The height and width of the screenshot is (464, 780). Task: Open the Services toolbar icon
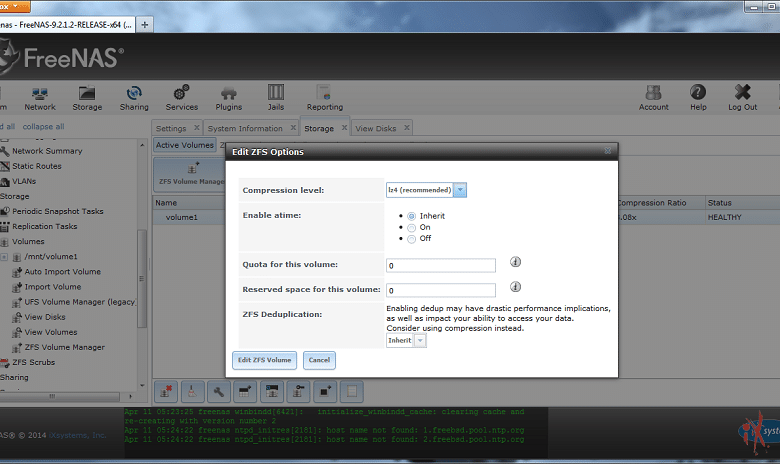182,97
